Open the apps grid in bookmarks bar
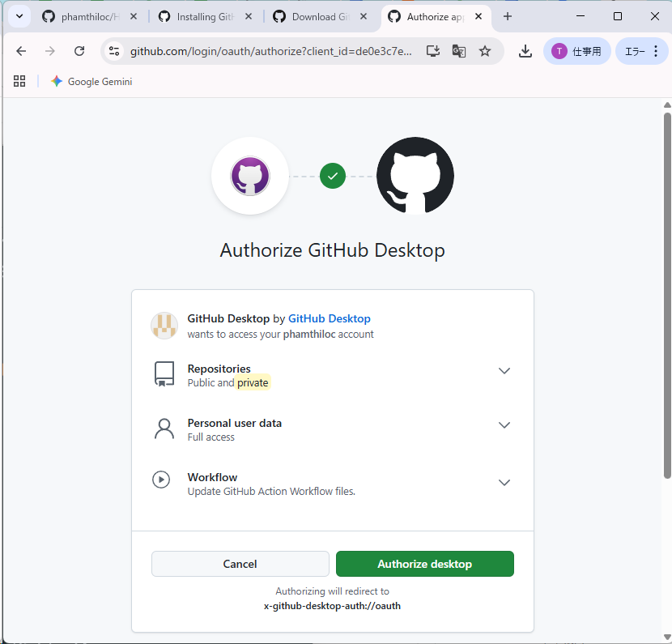 (x=19, y=81)
